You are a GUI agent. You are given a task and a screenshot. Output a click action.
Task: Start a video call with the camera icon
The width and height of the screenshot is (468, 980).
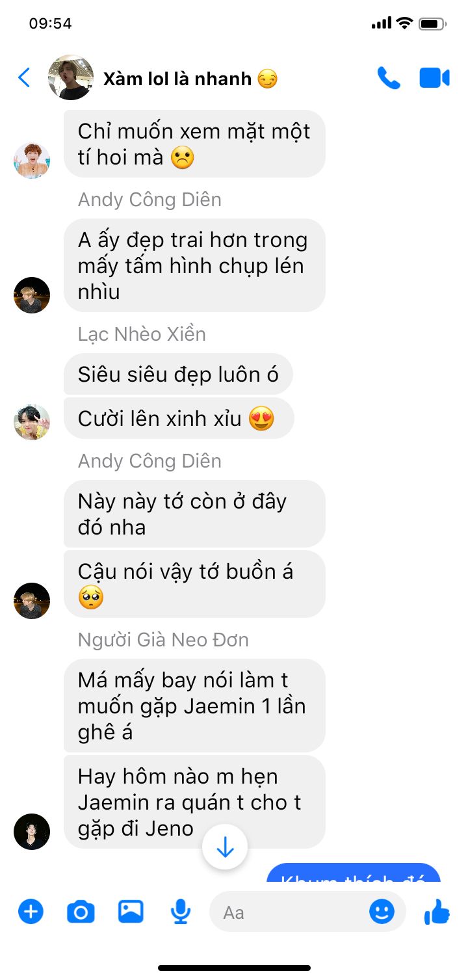pos(434,78)
